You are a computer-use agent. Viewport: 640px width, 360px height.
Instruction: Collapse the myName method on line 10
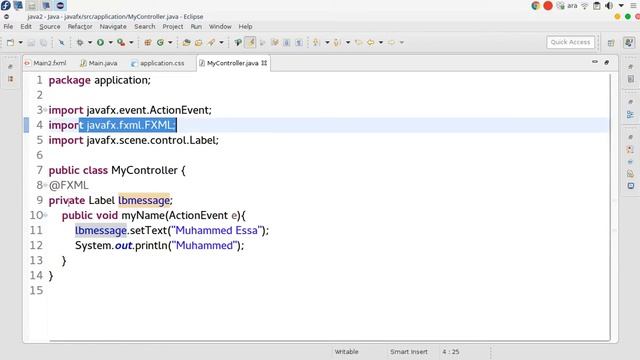click(45, 215)
